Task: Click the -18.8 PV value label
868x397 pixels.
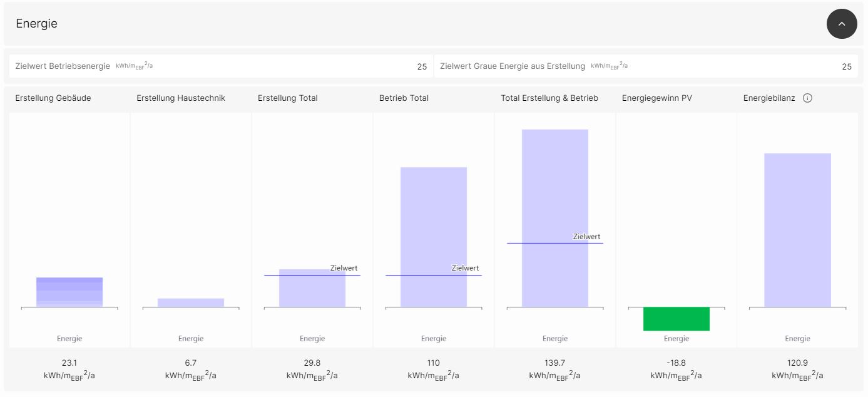Action: click(676, 363)
